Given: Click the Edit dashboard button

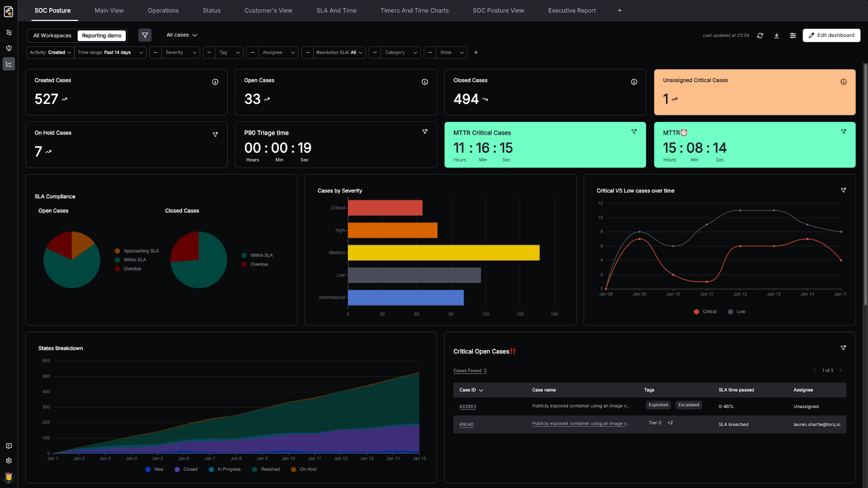Looking at the screenshot, I should coord(831,35).
